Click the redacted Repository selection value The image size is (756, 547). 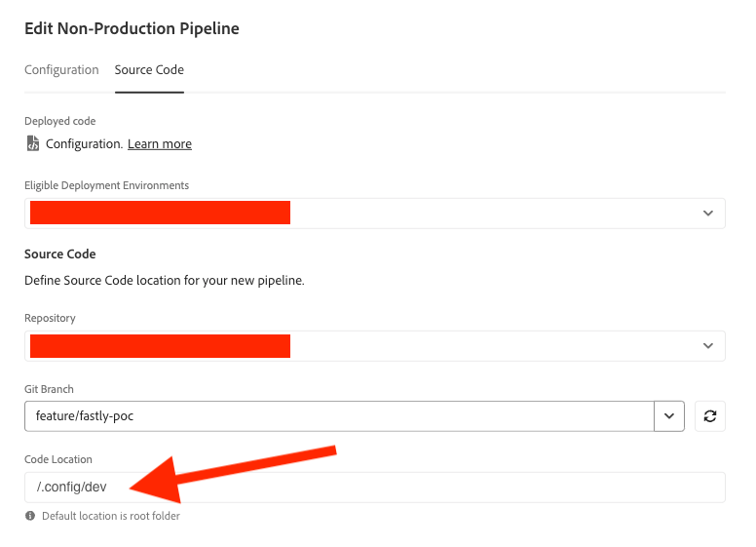pyautogui.click(x=160, y=345)
